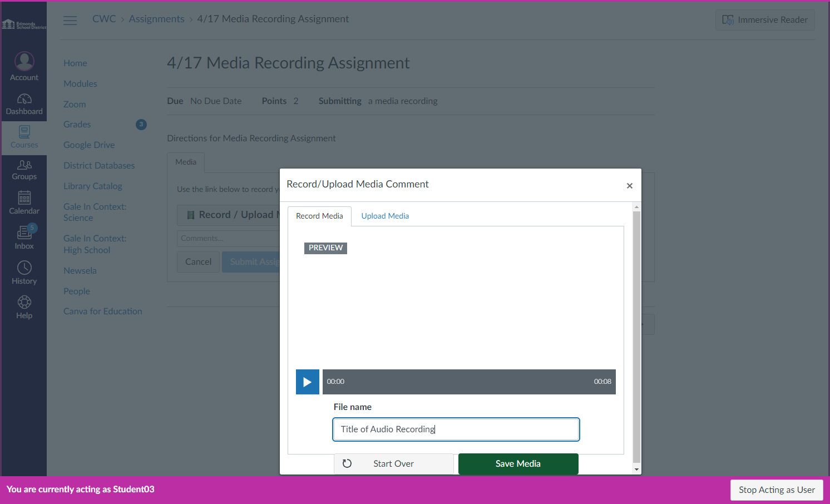Switch to the Upload Media tab
Screen dimensions: 830x504
click(385, 216)
